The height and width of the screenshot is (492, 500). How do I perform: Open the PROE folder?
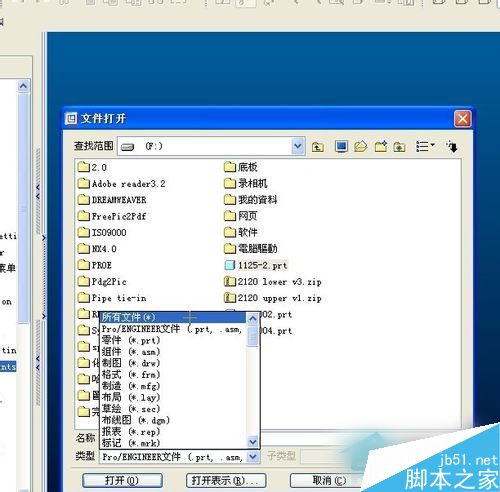click(x=95, y=265)
